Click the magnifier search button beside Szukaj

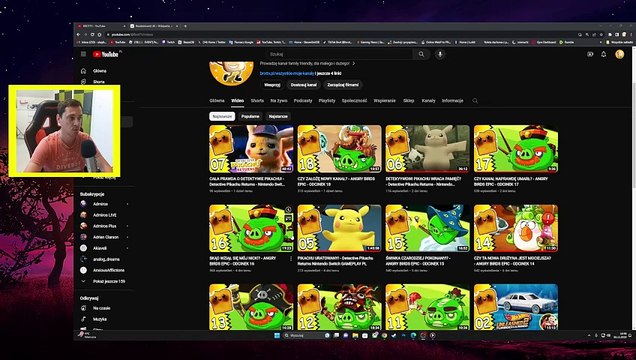(x=421, y=54)
